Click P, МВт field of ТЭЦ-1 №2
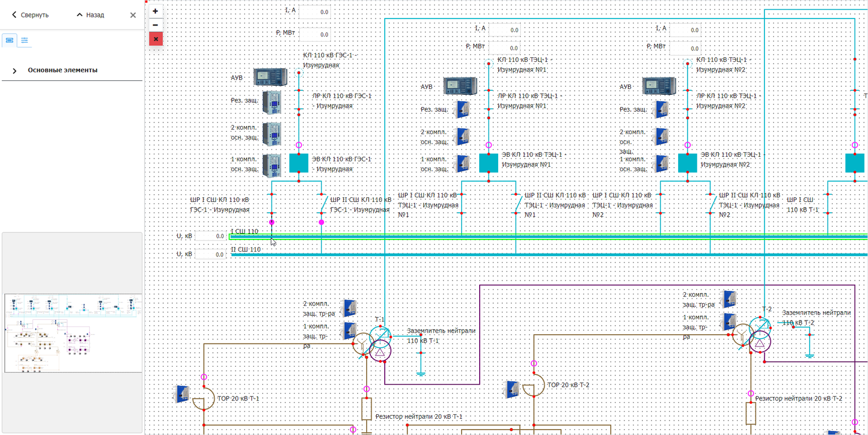 685,49
